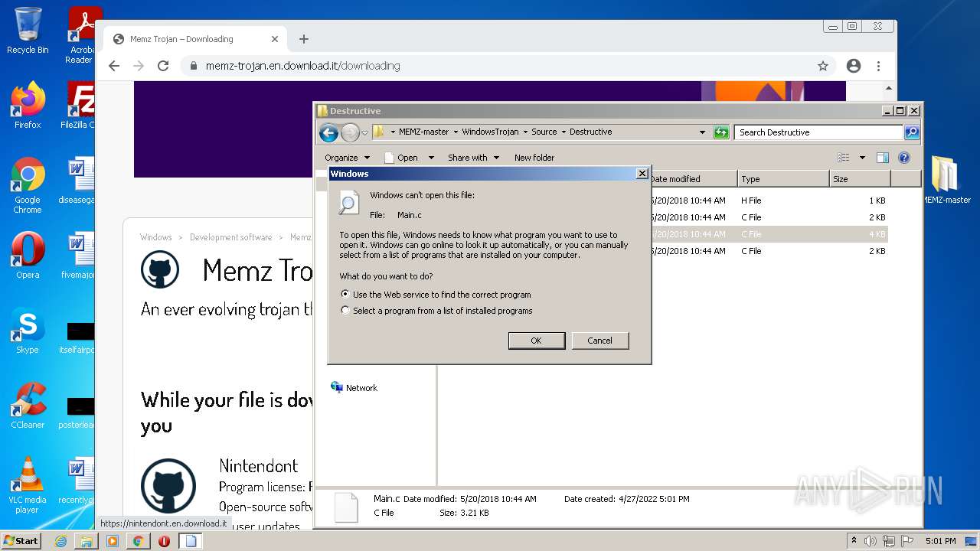Screen dimensions: 980x551
Task: Sort files by Date modified column
Action: [x=694, y=179]
